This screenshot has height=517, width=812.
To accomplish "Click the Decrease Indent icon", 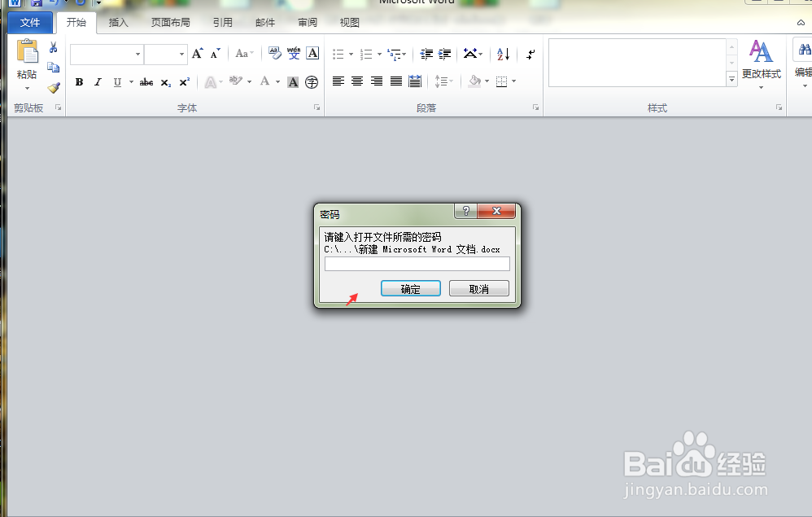I will (x=426, y=54).
